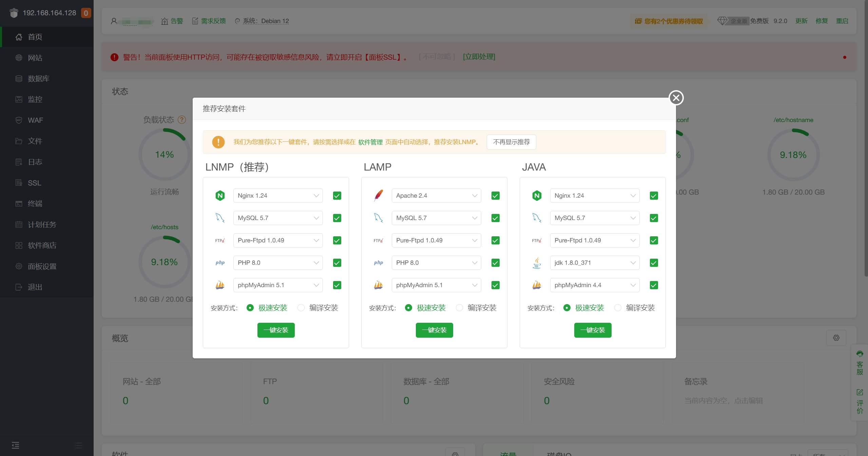
Task: Click the phpMyAdmin icon in LNMP section
Action: pyautogui.click(x=220, y=285)
